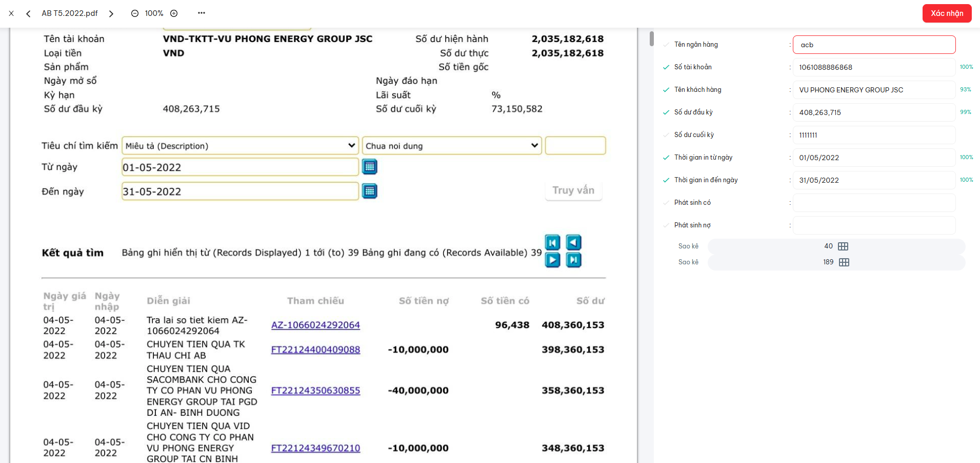Zoom out with minus icon
Viewport: 980px width, 463px height.
coord(135,13)
